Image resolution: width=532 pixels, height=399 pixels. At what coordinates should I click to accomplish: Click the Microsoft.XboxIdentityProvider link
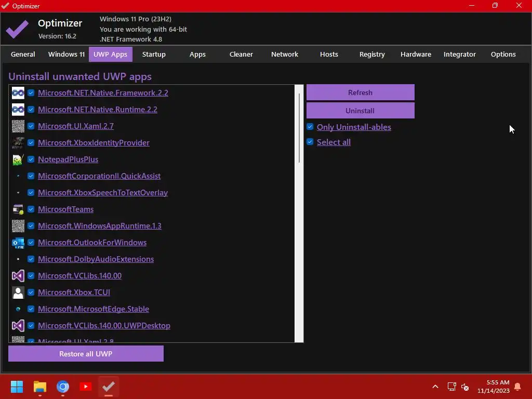point(94,143)
